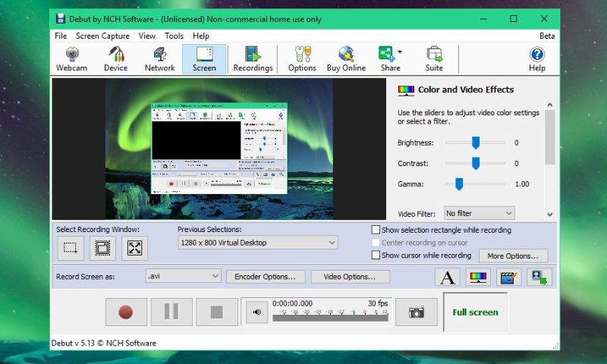The image size is (607, 364).
Task: Open the webcam overlay icon
Action: (x=539, y=277)
